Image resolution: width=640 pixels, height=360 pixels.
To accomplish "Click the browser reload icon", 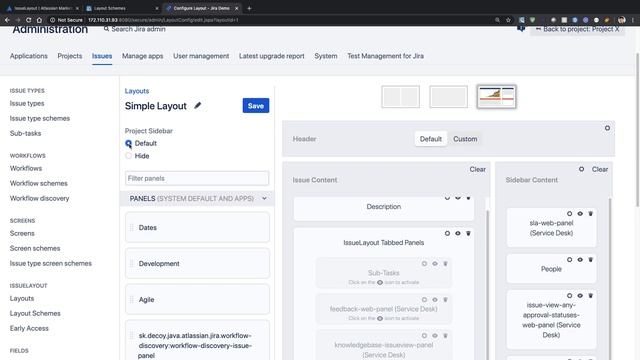I will pyautogui.click(x=28, y=20).
